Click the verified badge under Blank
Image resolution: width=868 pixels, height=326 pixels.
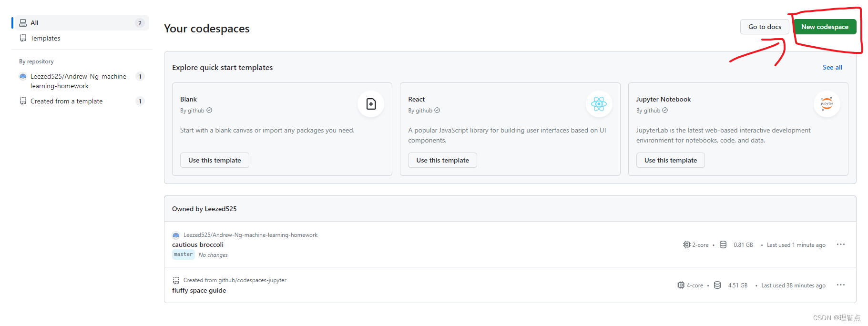[x=209, y=110]
